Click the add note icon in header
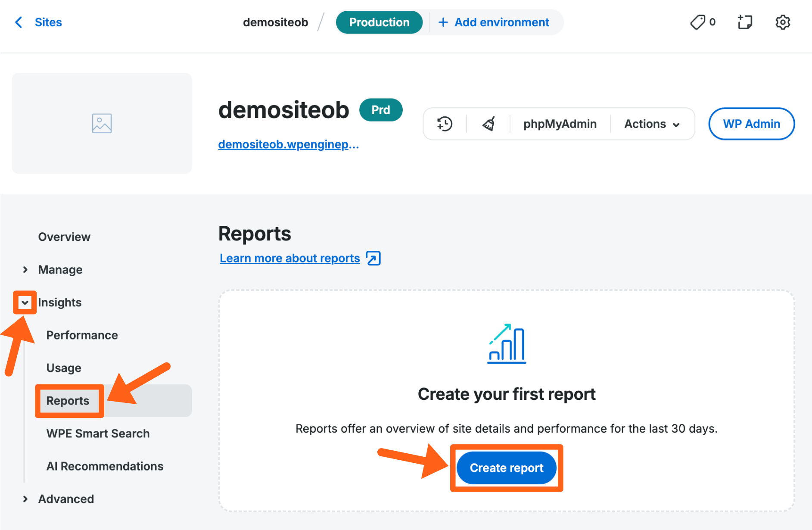812x530 pixels. (744, 22)
